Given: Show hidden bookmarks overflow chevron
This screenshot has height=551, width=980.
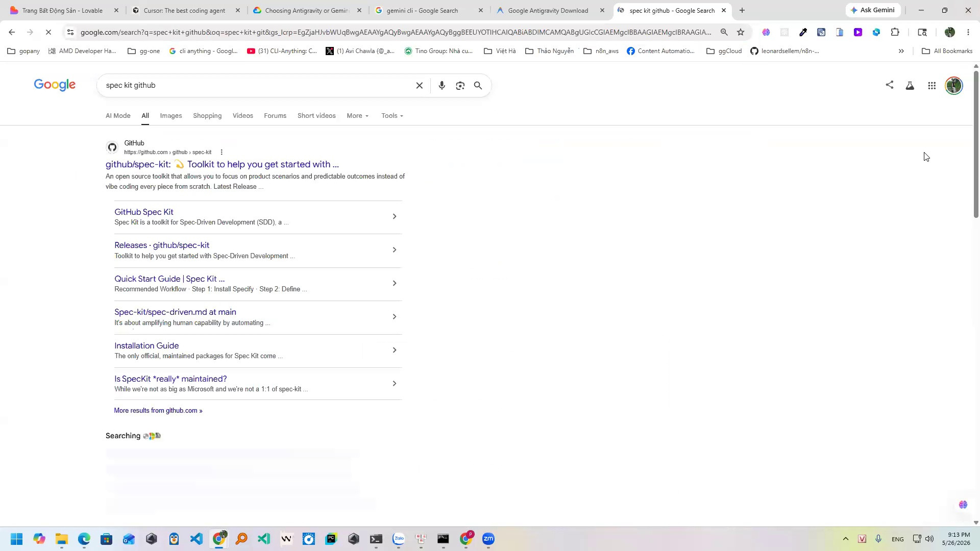Looking at the screenshot, I should click(901, 51).
